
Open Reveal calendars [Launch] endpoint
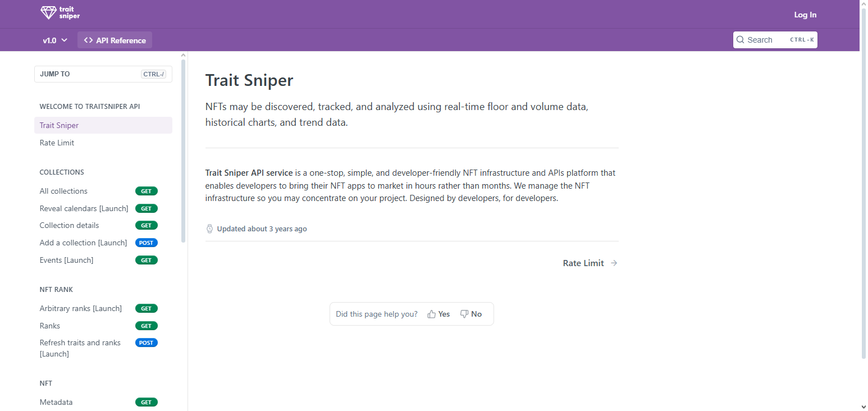click(x=84, y=209)
